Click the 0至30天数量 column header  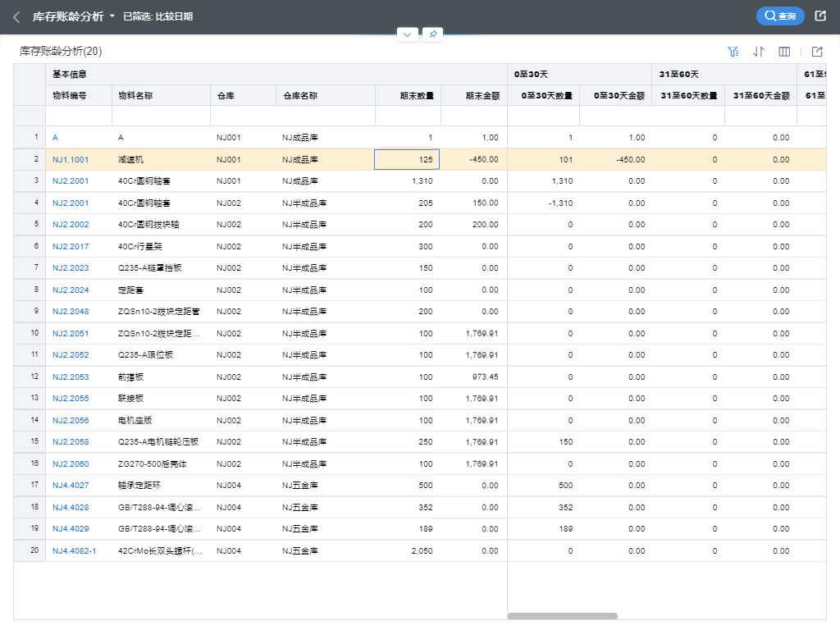[543, 95]
